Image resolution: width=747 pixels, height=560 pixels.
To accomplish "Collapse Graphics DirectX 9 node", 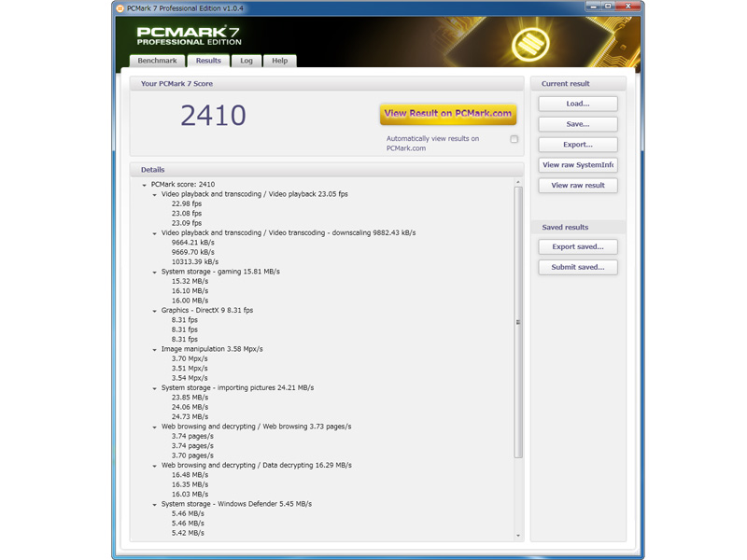I will coord(154,311).
